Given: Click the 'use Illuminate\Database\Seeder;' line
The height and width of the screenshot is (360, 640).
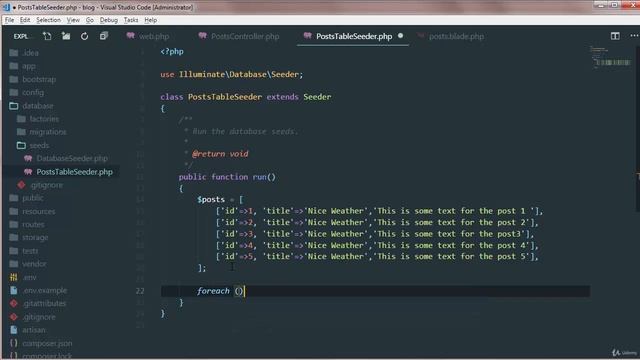Looking at the screenshot, I should [x=232, y=75].
